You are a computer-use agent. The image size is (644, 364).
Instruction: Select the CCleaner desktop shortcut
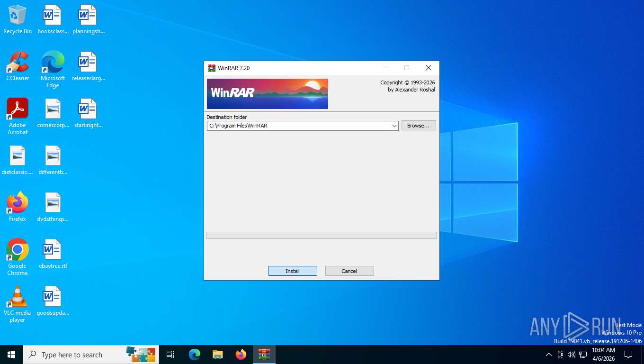[x=18, y=67]
